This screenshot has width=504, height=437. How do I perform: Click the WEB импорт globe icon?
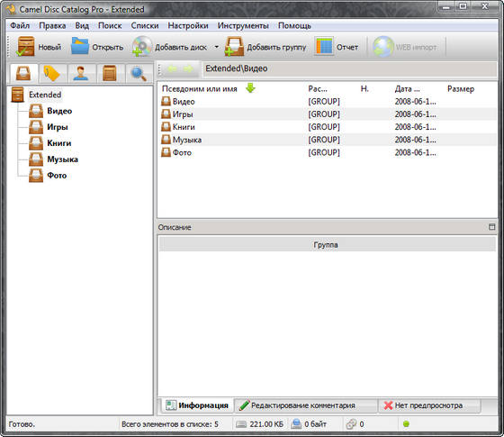point(383,47)
